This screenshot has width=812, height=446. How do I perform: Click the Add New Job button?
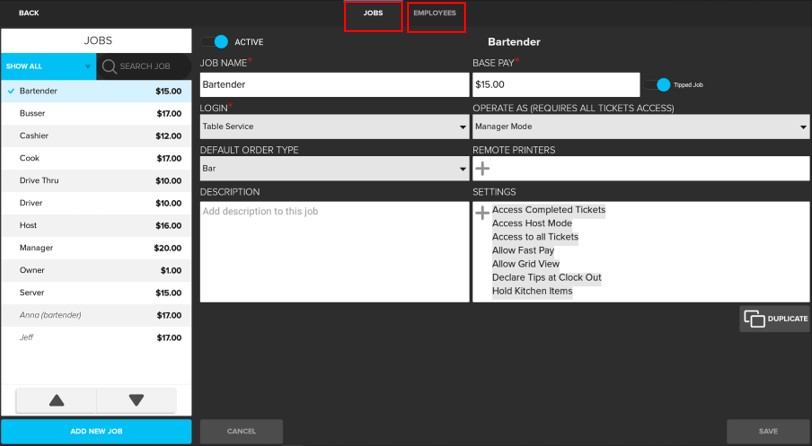[x=96, y=431]
